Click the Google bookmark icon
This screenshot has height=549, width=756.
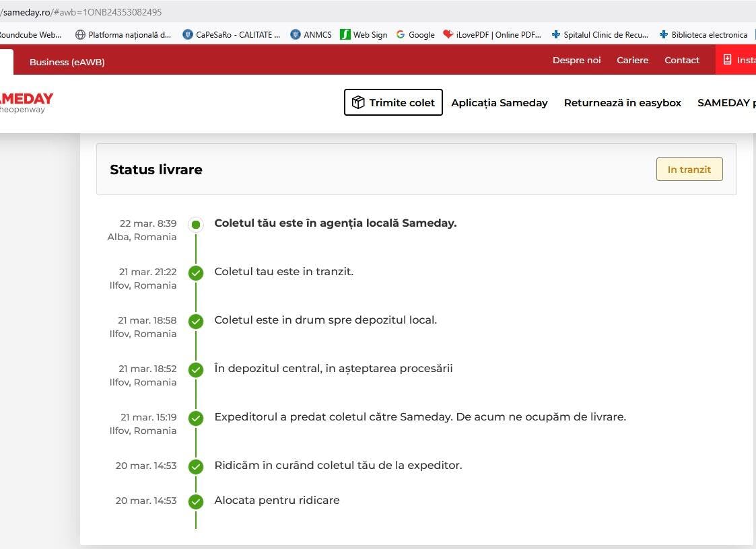click(x=401, y=34)
